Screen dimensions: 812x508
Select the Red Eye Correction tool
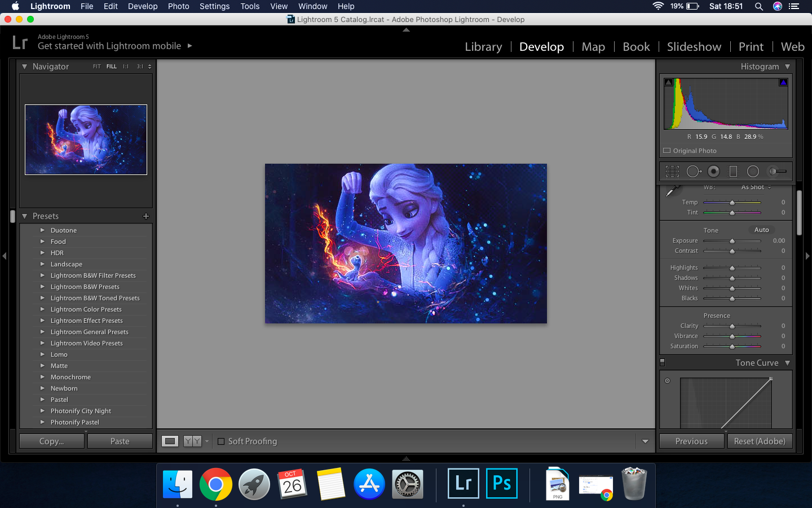[x=713, y=171]
